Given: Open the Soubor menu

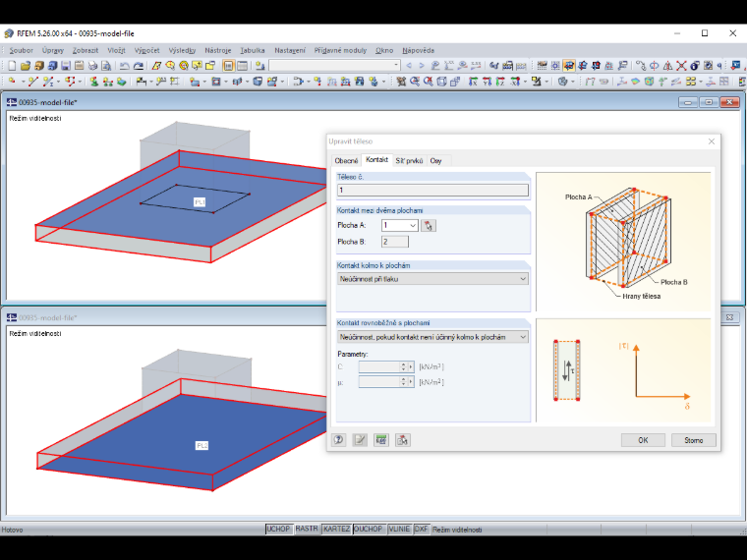Looking at the screenshot, I should pos(21,50).
